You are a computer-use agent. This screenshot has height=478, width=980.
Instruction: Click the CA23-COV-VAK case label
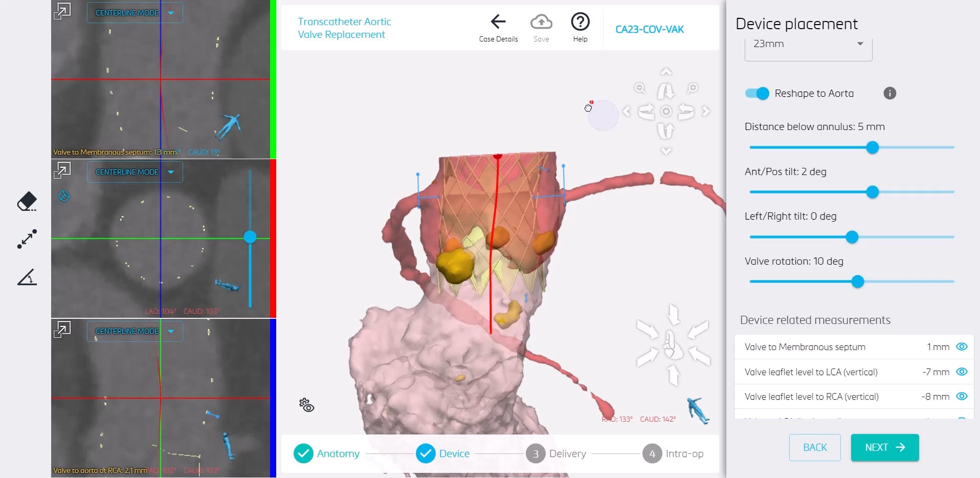(650, 29)
